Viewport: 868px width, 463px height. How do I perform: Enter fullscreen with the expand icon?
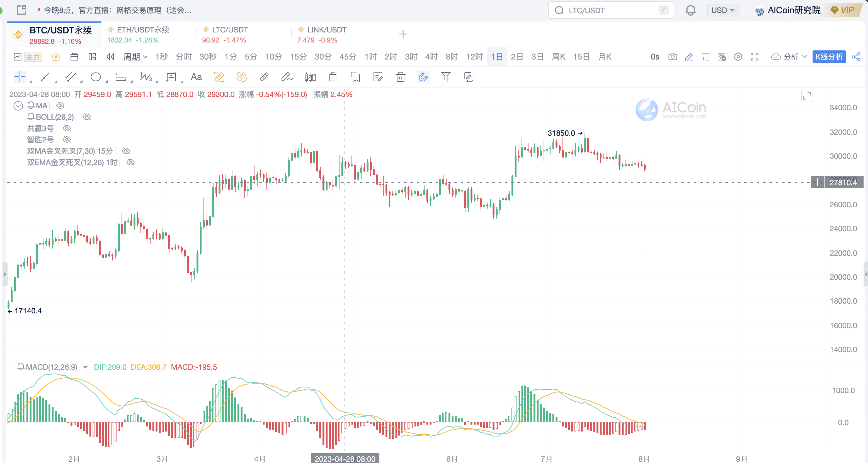754,57
